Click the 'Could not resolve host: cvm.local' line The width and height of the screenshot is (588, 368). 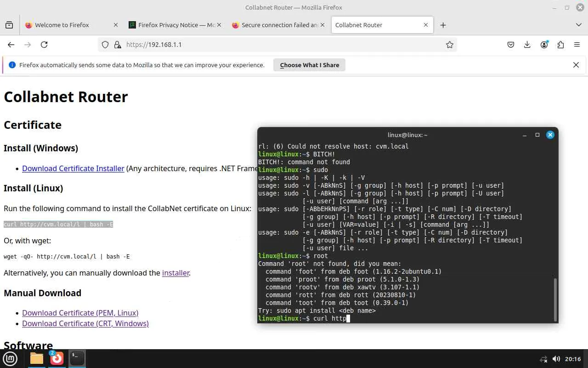[x=333, y=146]
